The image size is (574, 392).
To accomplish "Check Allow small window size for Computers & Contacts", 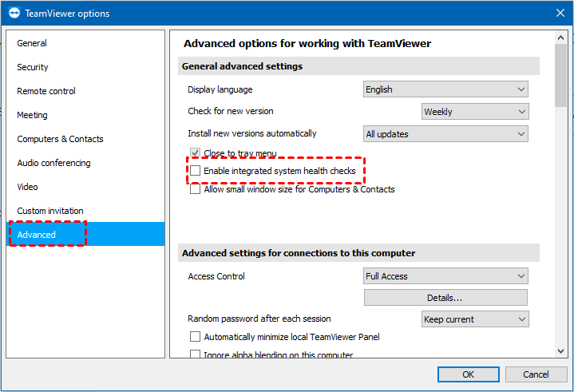I will 195,189.
